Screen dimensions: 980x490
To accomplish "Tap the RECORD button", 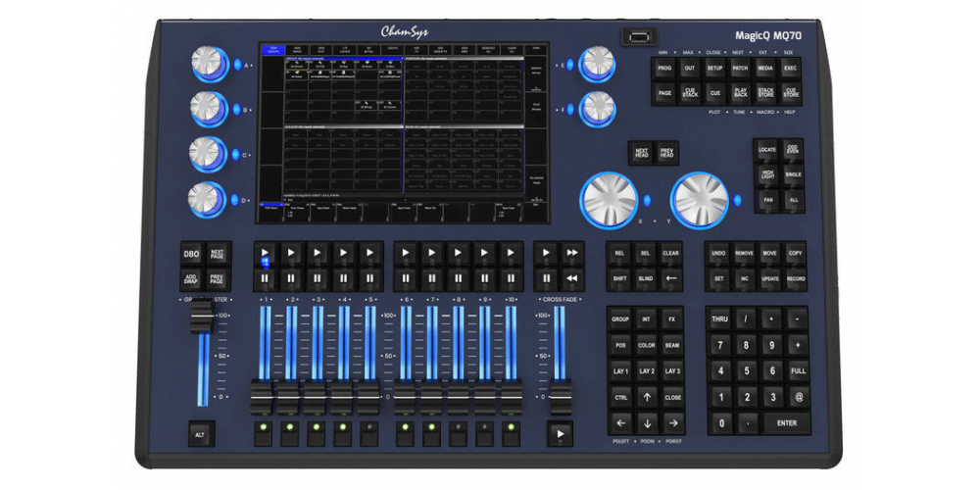I will click(x=796, y=278).
